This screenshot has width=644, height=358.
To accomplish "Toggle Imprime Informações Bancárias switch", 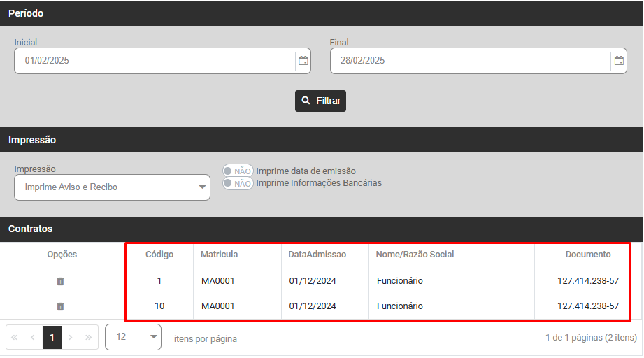I will point(238,183).
